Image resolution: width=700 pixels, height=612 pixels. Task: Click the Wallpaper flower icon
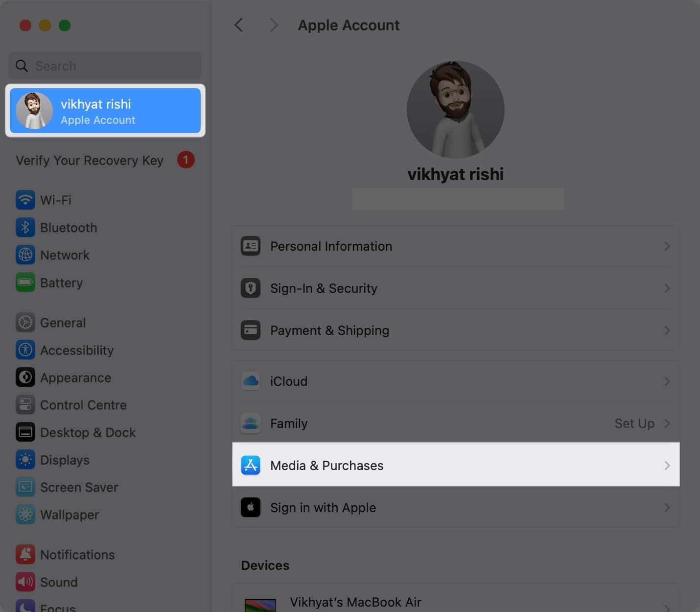pos(25,515)
